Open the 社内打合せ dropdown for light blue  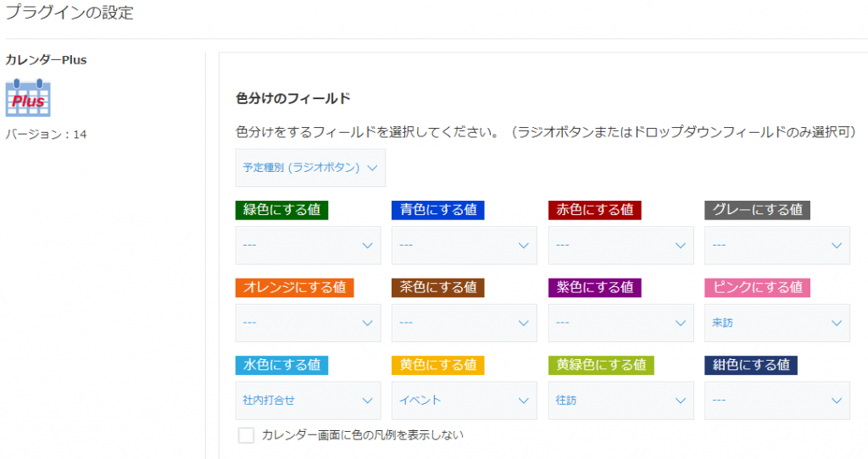pos(309,401)
